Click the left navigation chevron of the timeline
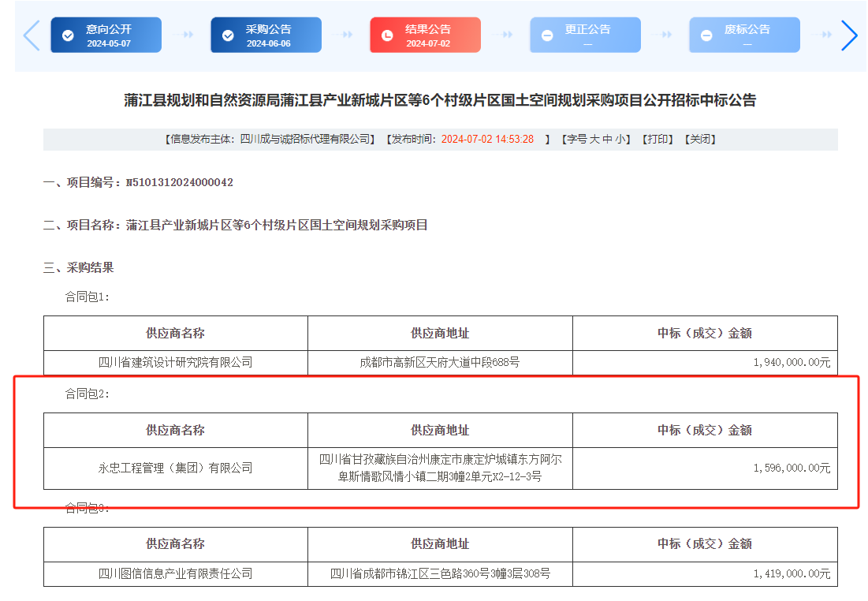Image resolution: width=868 pixels, height=601 pixels. pos(30,35)
